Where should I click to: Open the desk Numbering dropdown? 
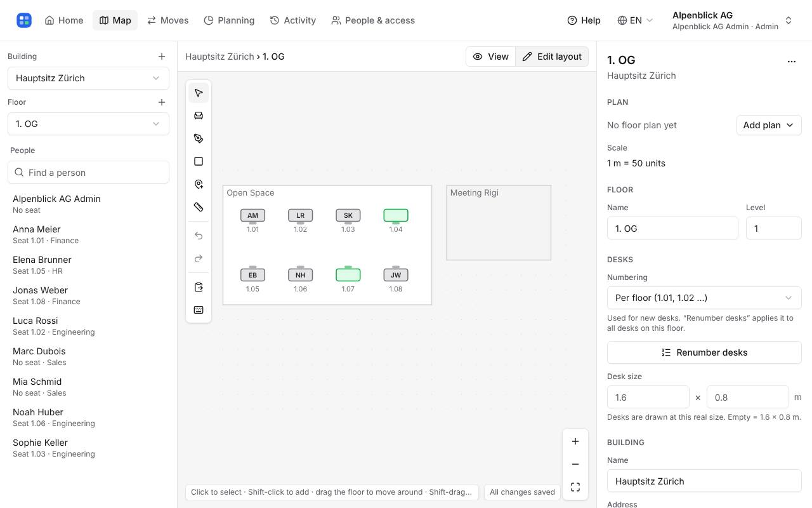(x=704, y=298)
